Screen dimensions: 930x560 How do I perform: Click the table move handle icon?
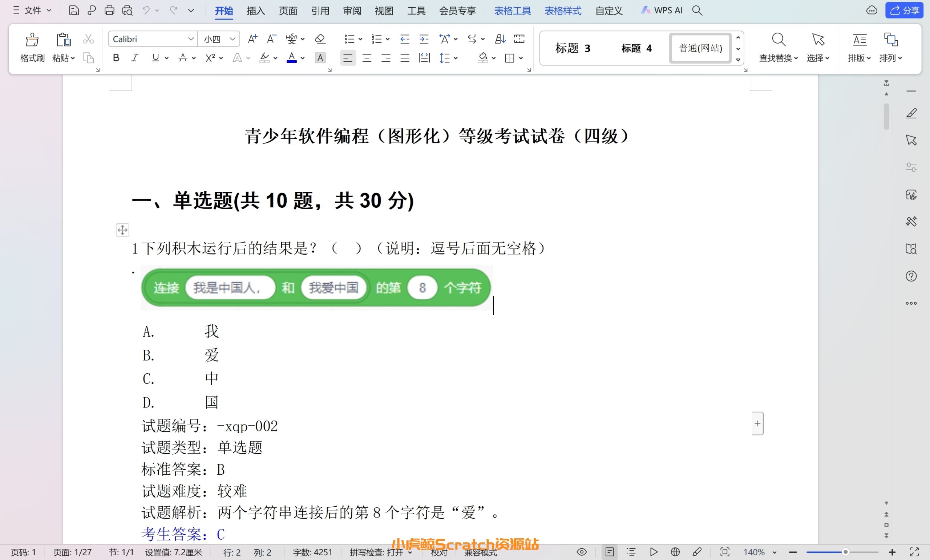[x=122, y=230]
